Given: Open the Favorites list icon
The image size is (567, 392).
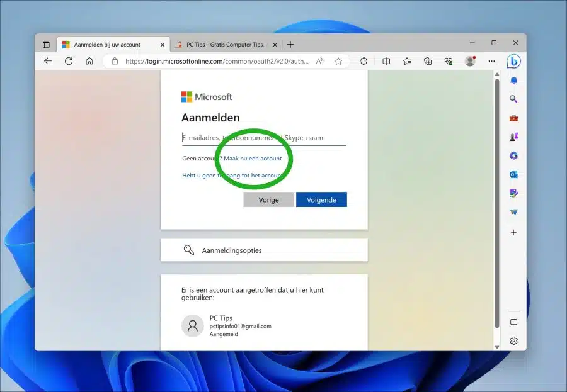Looking at the screenshot, I should (x=407, y=62).
